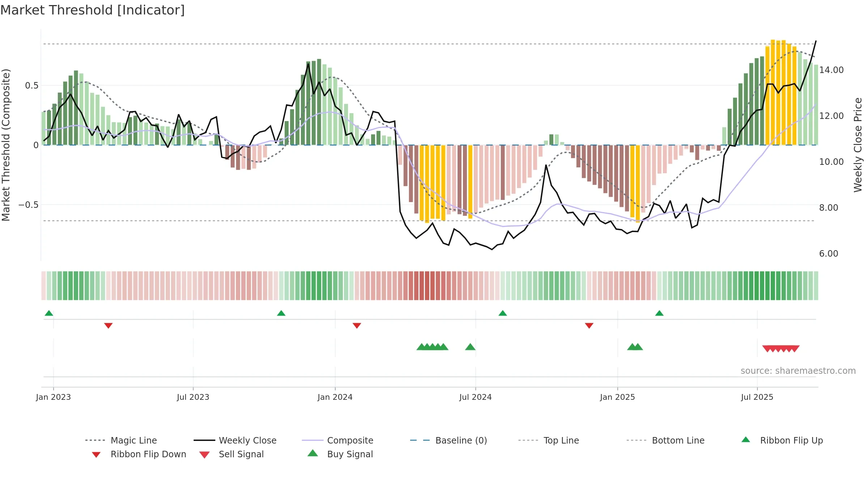
Task: Click the 12.00 price axis label
Action: (x=831, y=116)
